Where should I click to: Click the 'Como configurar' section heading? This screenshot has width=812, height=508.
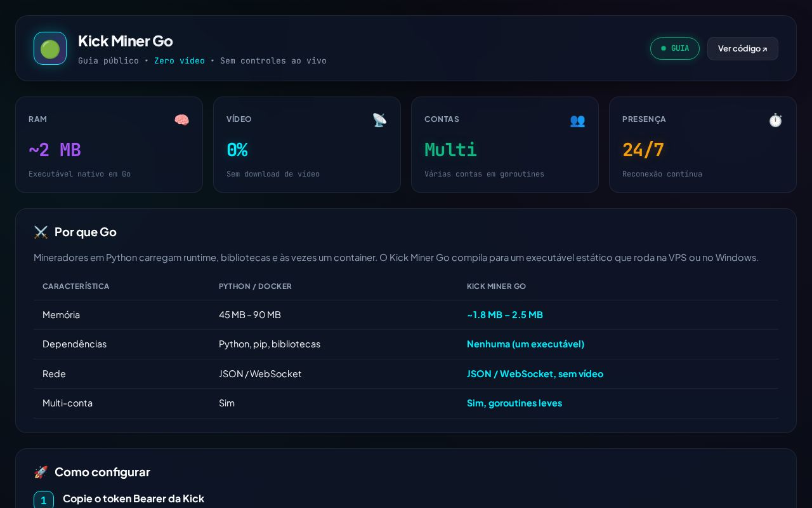[102, 472]
